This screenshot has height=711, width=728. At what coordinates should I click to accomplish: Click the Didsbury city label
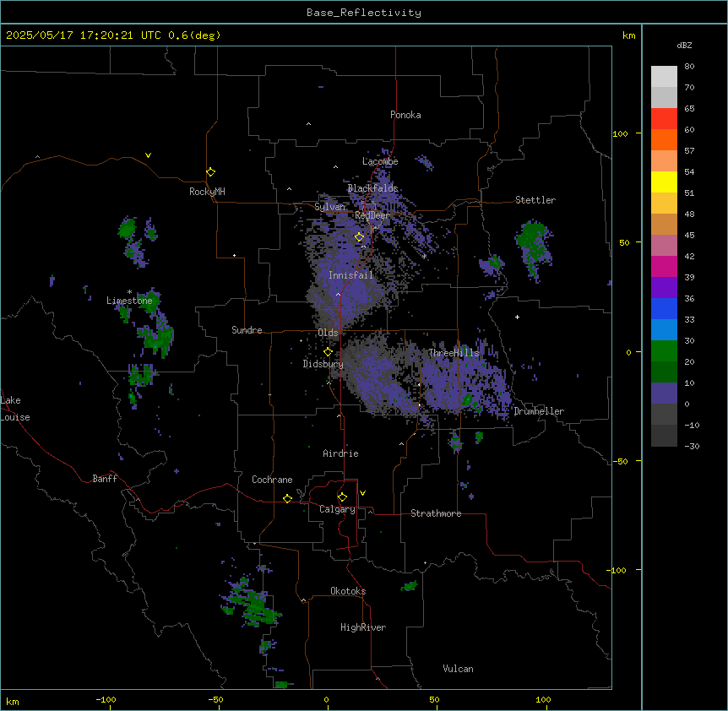point(323,364)
